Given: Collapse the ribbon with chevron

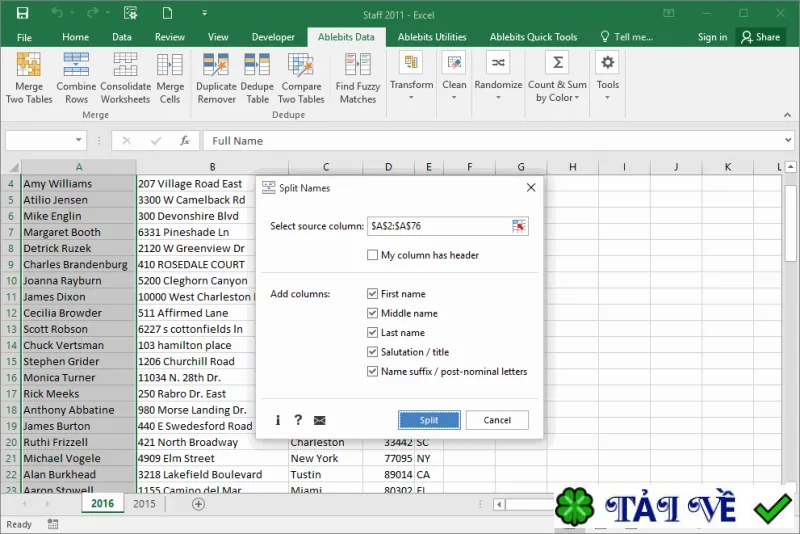Looking at the screenshot, I should click(787, 115).
